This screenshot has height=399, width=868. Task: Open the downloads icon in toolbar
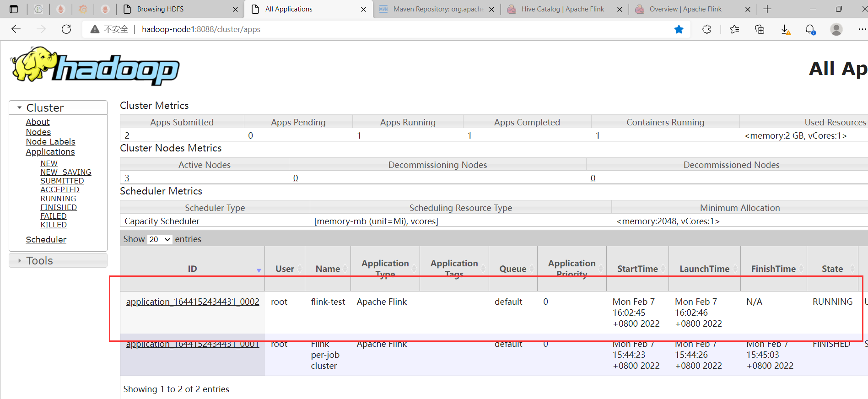click(x=785, y=29)
